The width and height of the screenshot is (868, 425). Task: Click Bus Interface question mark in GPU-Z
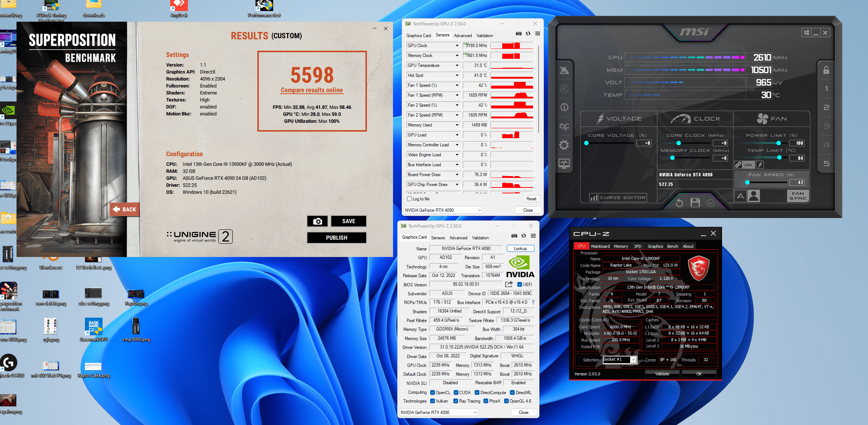pyautogui.click(x=533, y=302)
